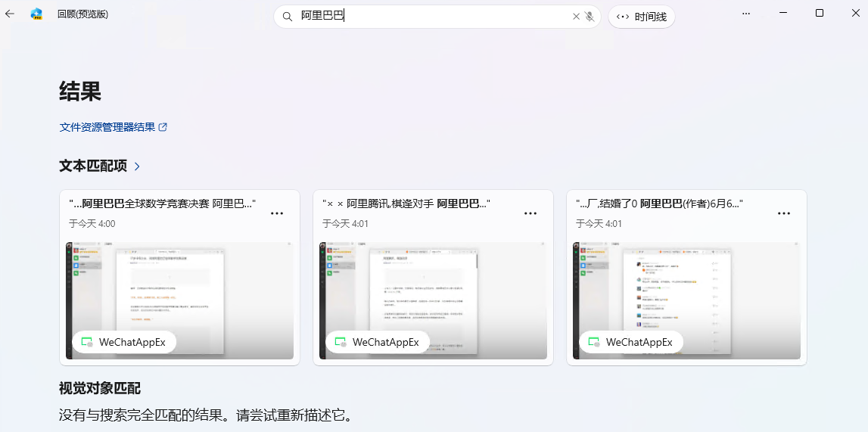Click the 文本匹配项 section heading
This screenshot has height=432, width=868.
point(93,166)
